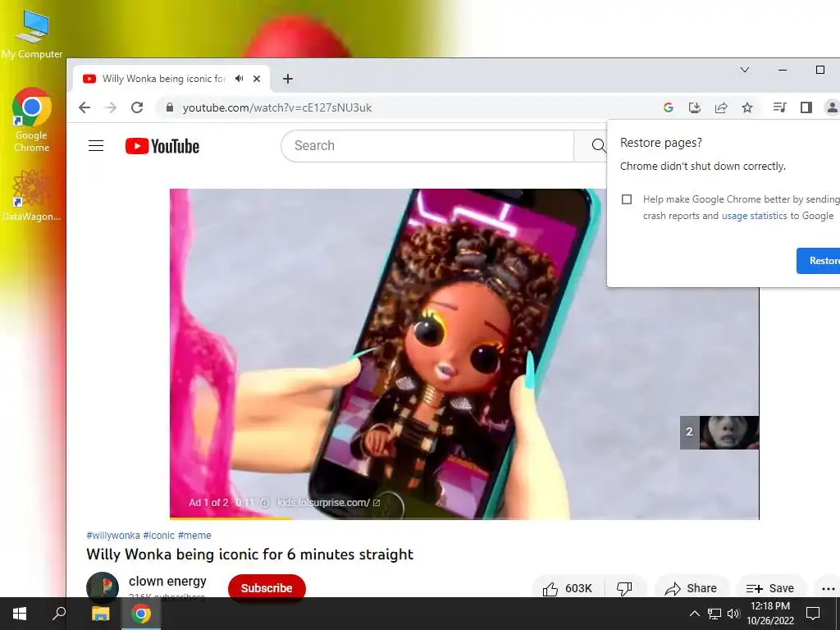Click Chrome icon in the taskbar
This screenshot has width=840, height=630.
click(x=141, y=614)
